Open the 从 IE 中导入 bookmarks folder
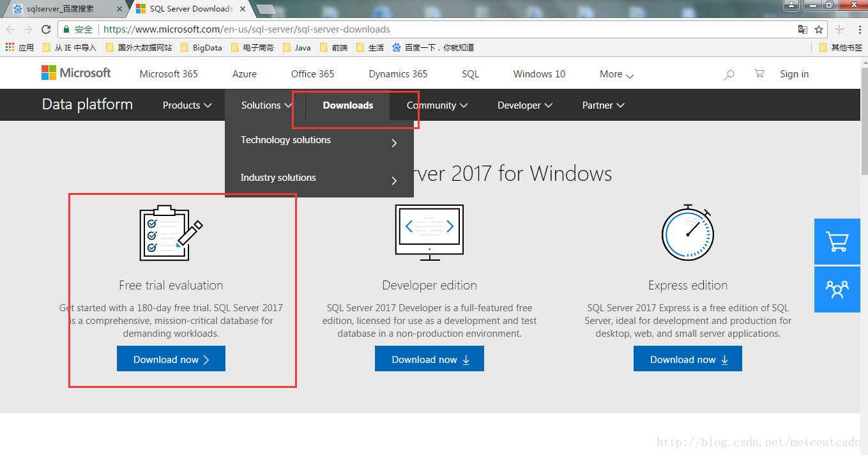This screenshot has height=455, width=868. (x=70, y=47)
